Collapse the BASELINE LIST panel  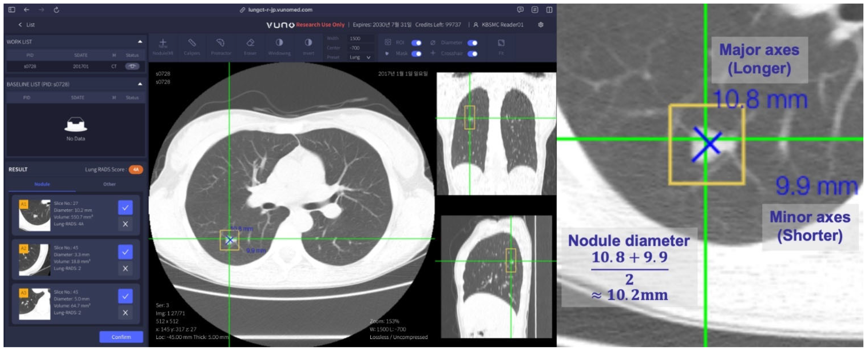[x=140, y=84]
